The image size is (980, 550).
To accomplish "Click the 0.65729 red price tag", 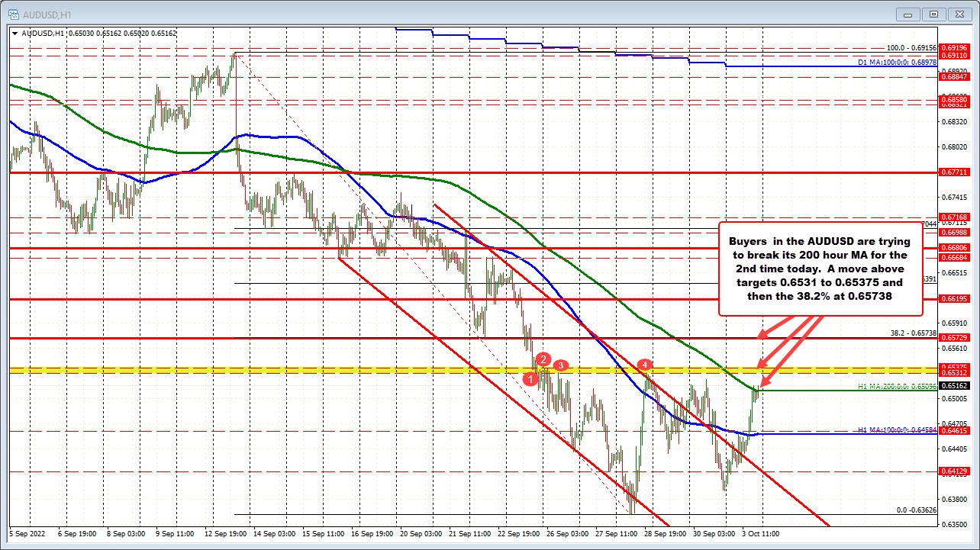I will (x=956, y=337).
